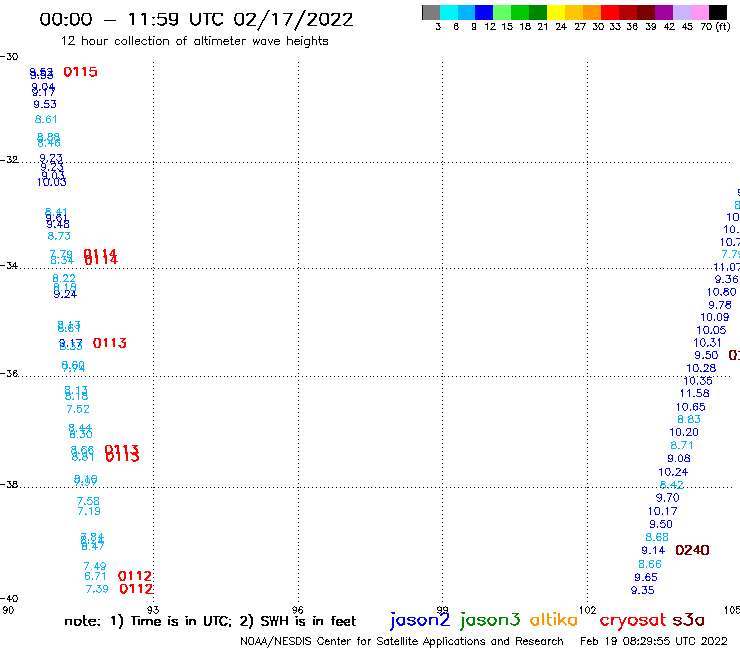Click the green 'jason3' legend label
This screenshot has height=650, width=740.
tap(490, 620)
